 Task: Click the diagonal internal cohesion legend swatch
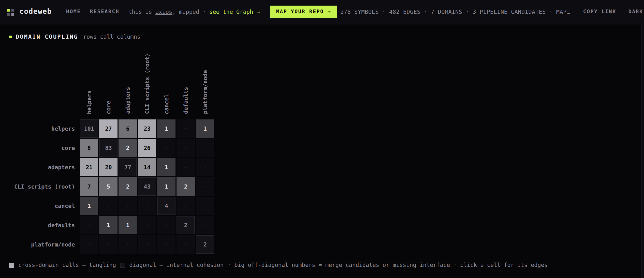point(123,265)
